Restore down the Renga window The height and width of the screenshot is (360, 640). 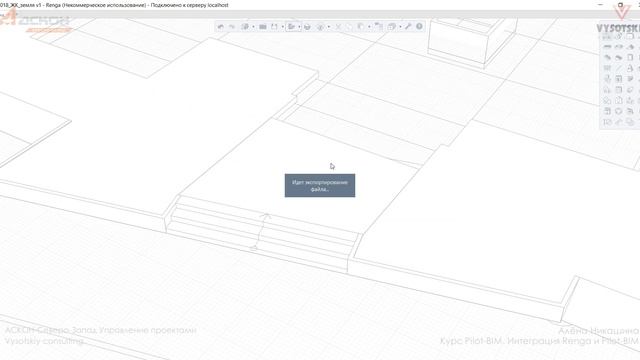(620, 5)
